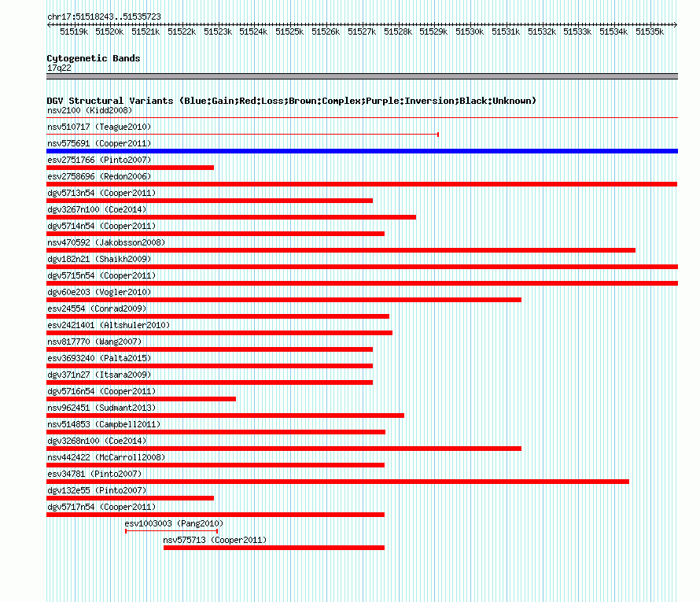Click the red nsv962451 loss bar

225,415
